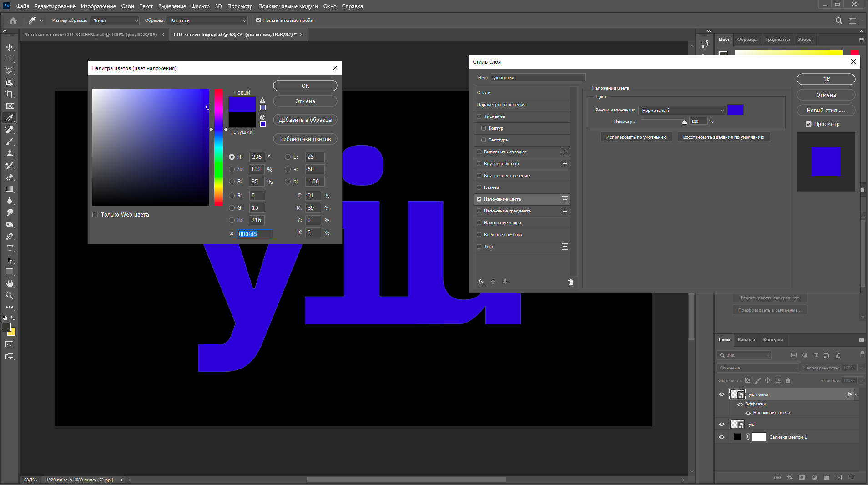868x485 pixels.
Task: Open the layer blend mode Обычные dropdown
Action: pos(757,368)
